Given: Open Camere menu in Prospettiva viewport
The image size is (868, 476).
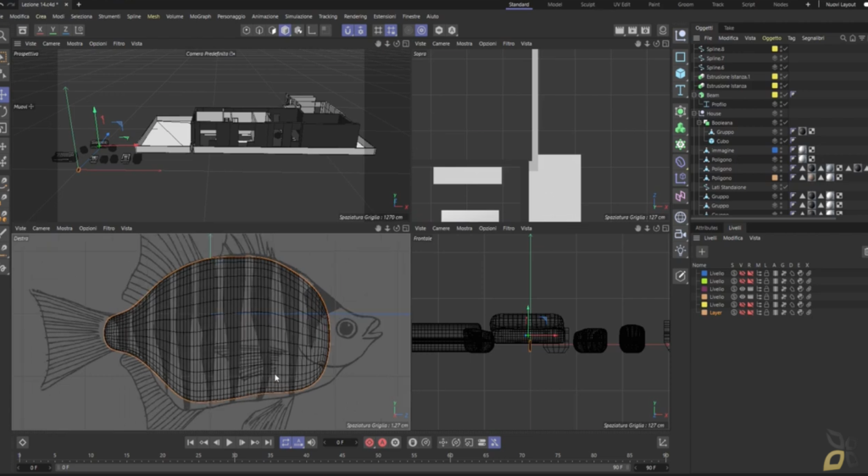Looking at the screenshot, I should tap(52, 44).
